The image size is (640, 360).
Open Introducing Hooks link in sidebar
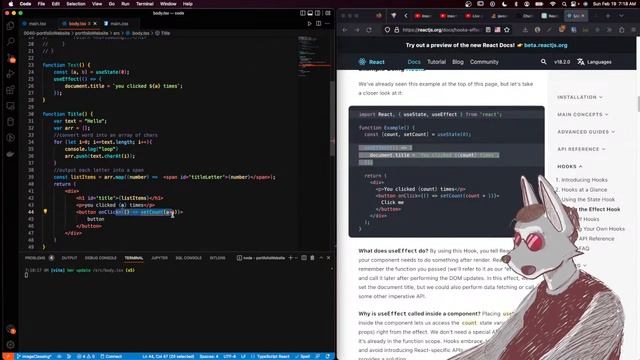coord(584,180)
